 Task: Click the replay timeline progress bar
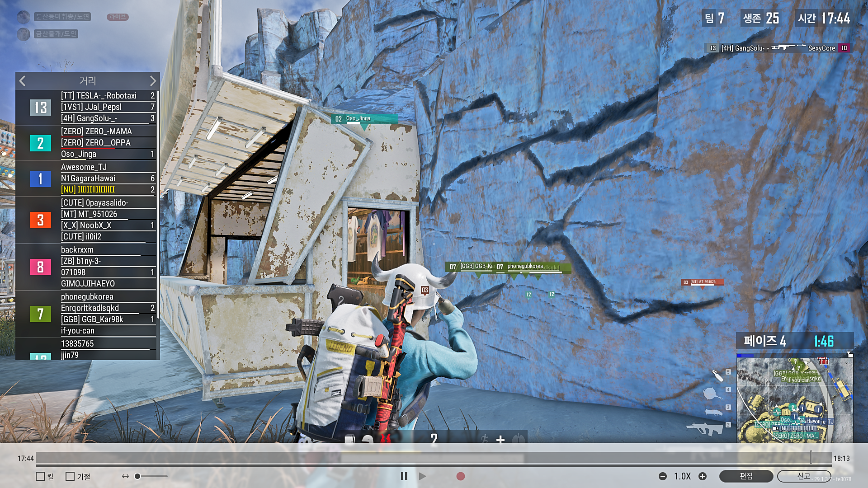[x=433, y=458]
